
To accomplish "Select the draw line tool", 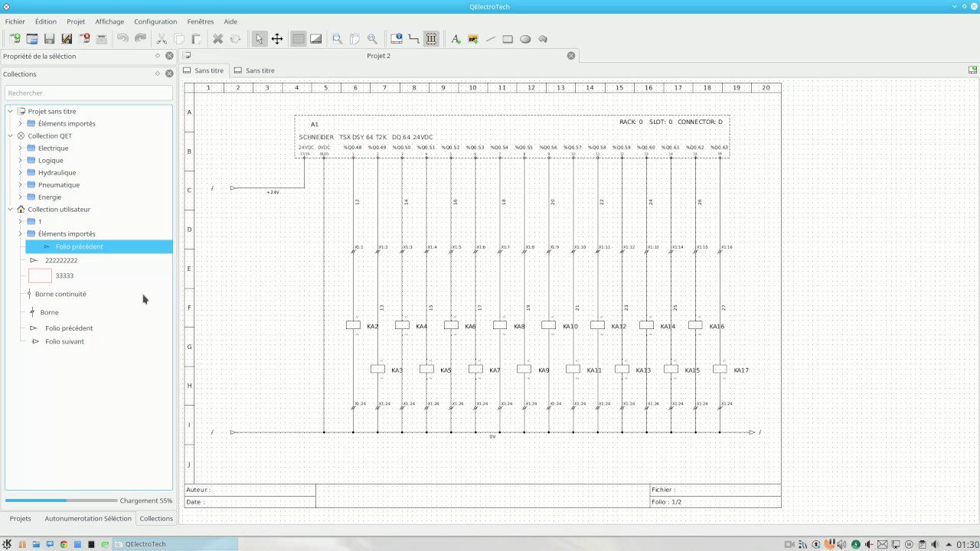I will [491, 39].
